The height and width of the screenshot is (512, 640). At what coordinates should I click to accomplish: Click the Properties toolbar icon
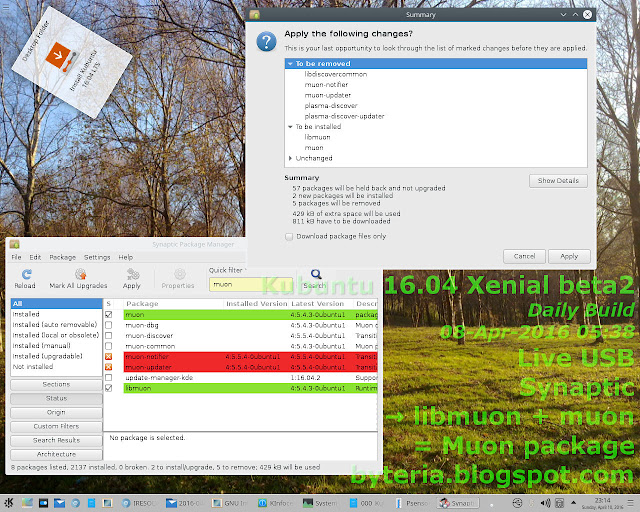coord(179,274)
